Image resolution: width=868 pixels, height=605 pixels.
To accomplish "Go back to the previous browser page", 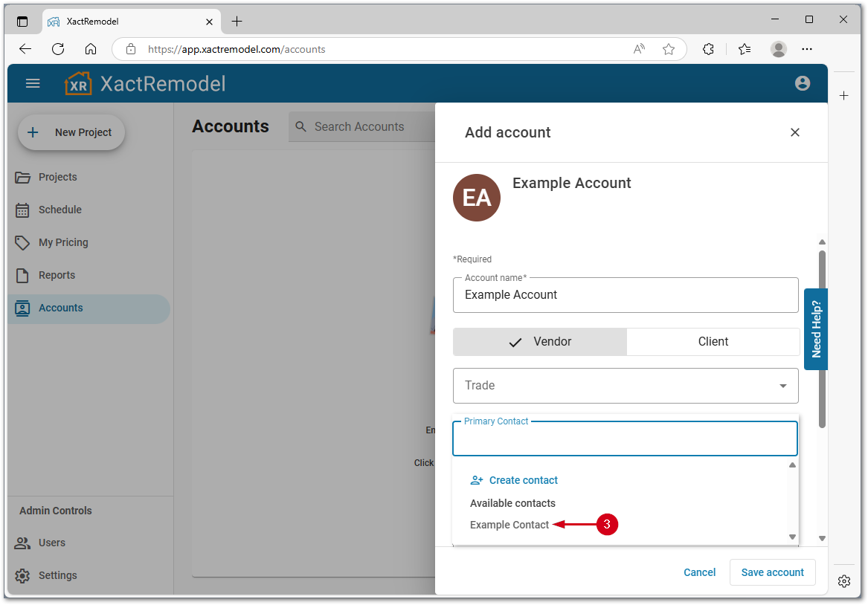I will point(25,49).
